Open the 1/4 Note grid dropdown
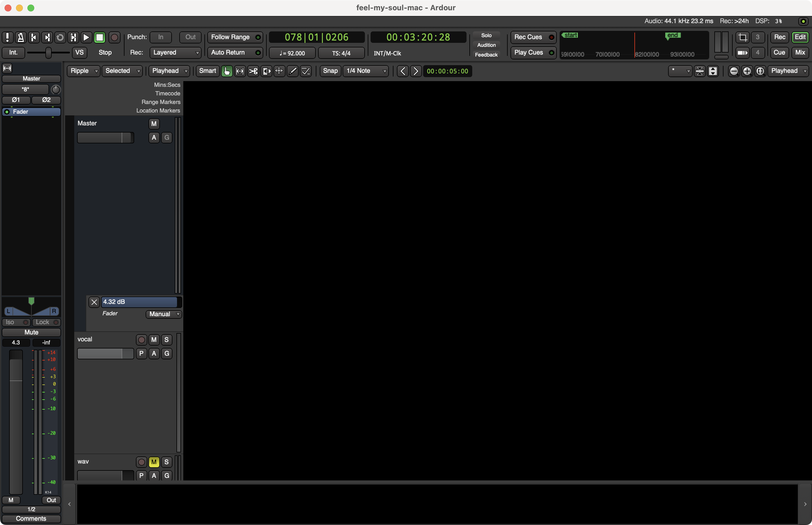Screen dimensions: 812x525 366,71
